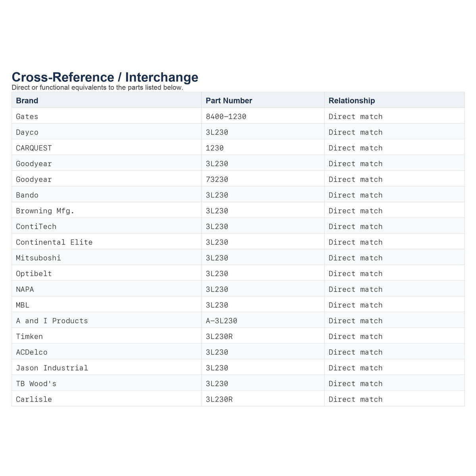Click the Cross-Reference / Interchange heading
Screen dimensions: 476x476
coord(105,77)
